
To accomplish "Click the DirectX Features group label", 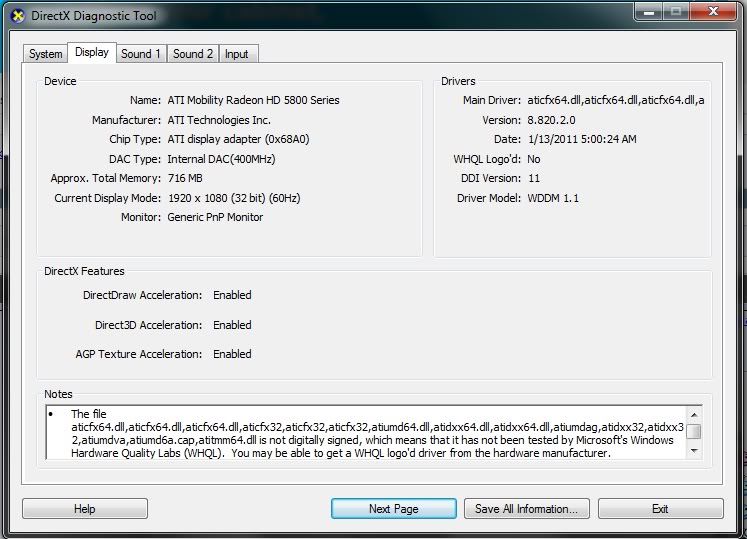I will (x=84, y=271).
